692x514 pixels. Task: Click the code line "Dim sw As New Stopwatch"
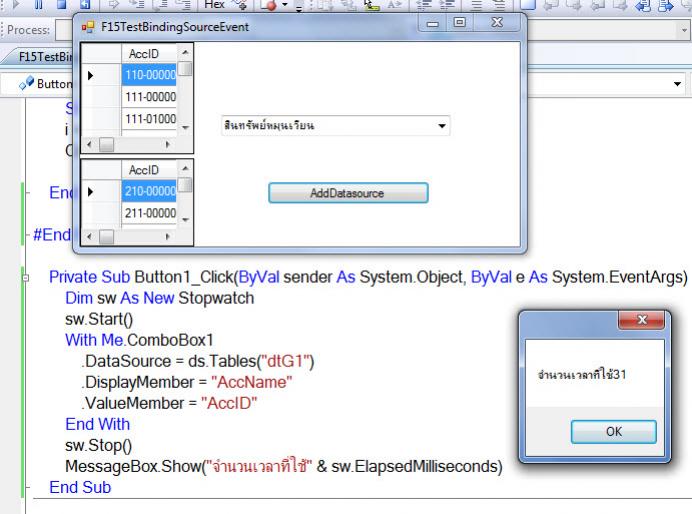pos(159,298)
